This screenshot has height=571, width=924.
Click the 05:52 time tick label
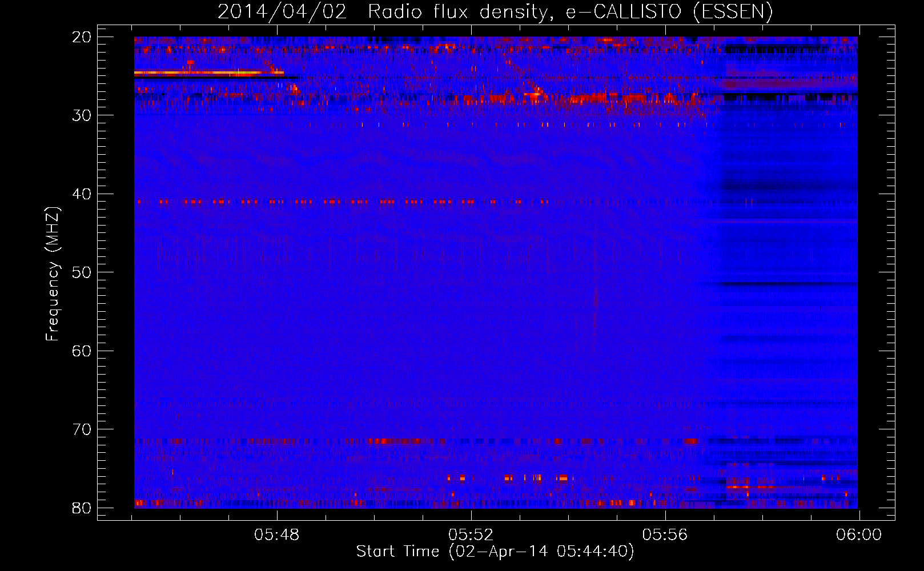pyautogui.click(x=471, y=535)
